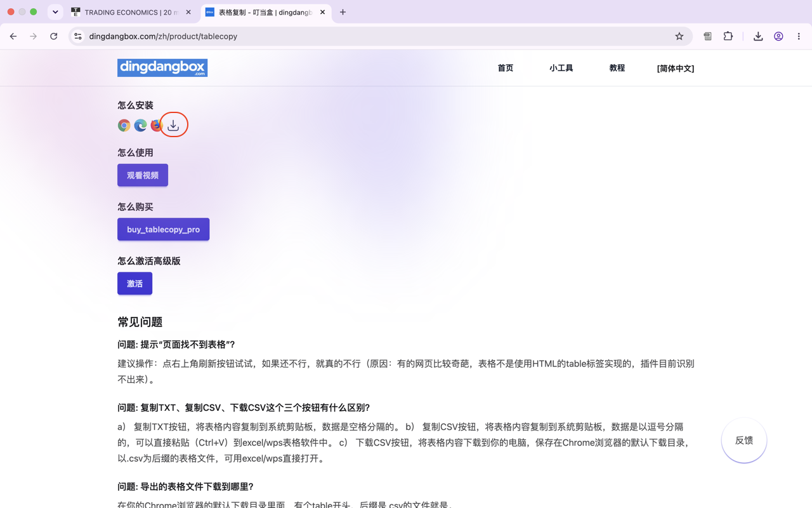Click the 怎么激活高级版 heading
The image size is (812, 508).
click(x=149, y=261)
